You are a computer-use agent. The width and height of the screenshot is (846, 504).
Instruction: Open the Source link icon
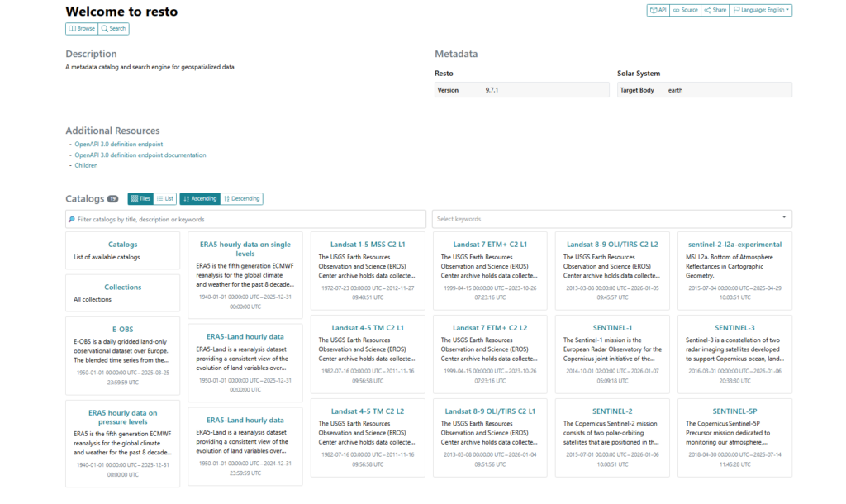pyautogui.click(x=679, y=10)
